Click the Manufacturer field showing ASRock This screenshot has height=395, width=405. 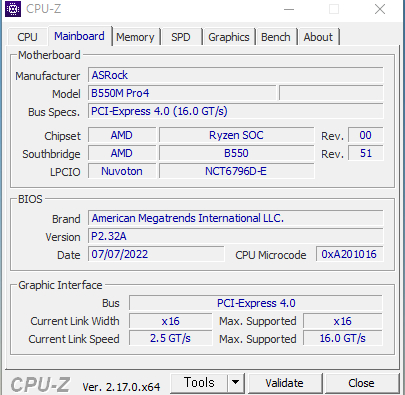(236, 75)
